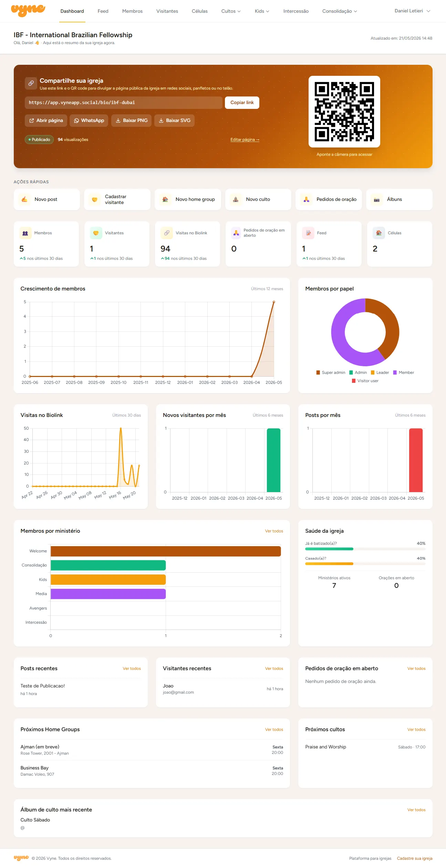Open the Daniel Letieri user menu

(x=412, y=11)
